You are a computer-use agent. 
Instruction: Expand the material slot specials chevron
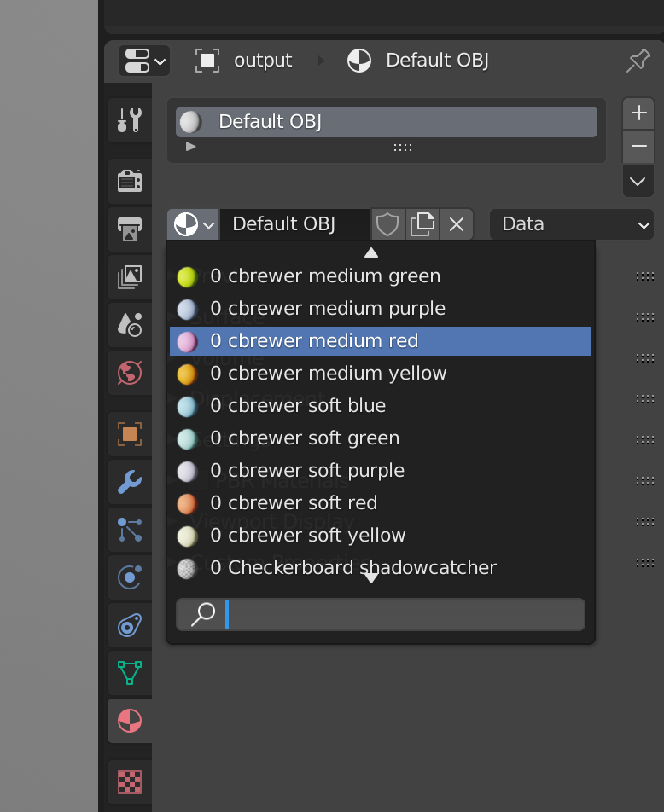click(638, 182)
